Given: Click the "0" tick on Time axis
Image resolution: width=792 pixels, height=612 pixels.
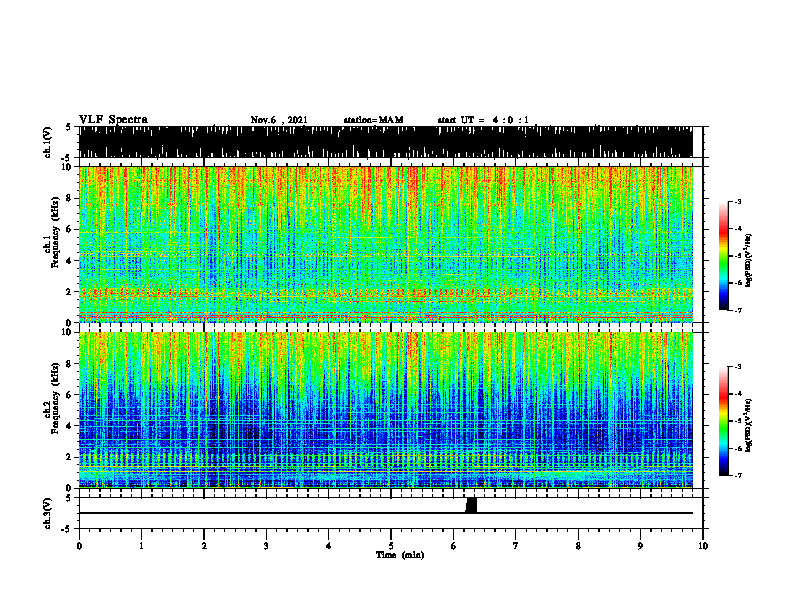Looking at the screenshot, I should coord(79,546).
